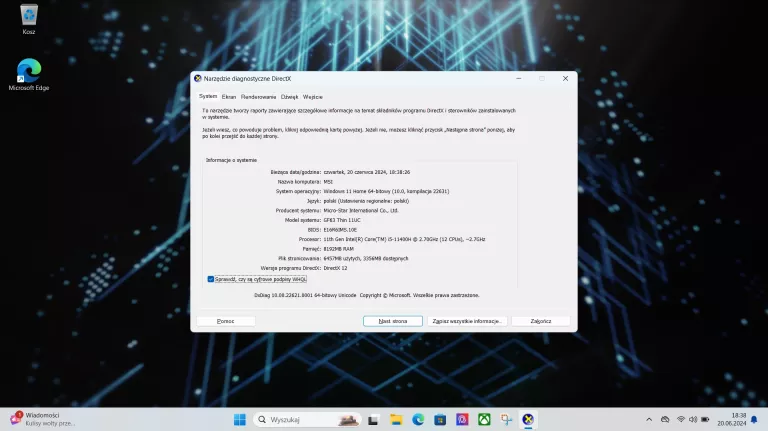768x431 pixels.
Task: Click the 8192MB RAM memory value
Action: 338,249
